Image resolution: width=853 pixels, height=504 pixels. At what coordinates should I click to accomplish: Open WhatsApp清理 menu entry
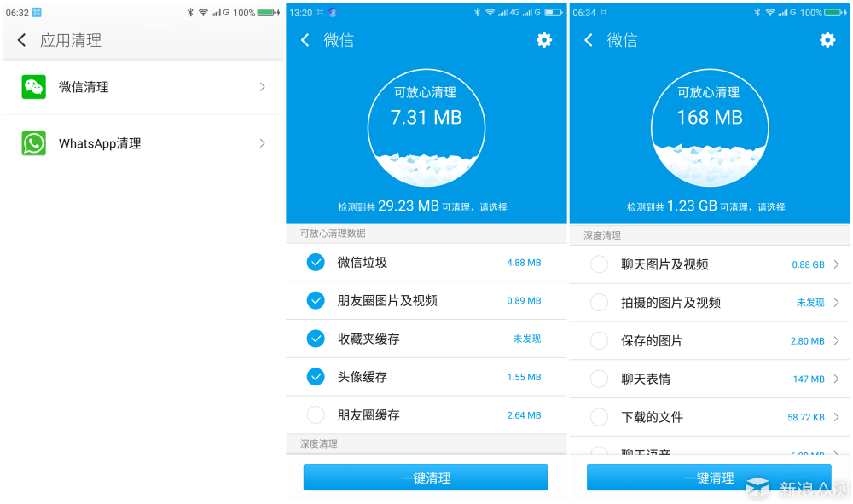143,143
